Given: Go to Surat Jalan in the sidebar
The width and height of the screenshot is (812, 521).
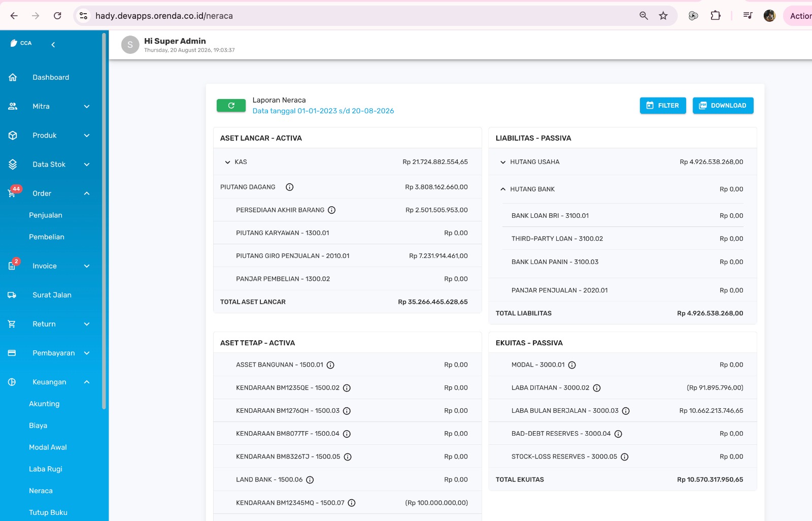Looking at the screenshot, I should pos(50,295).
